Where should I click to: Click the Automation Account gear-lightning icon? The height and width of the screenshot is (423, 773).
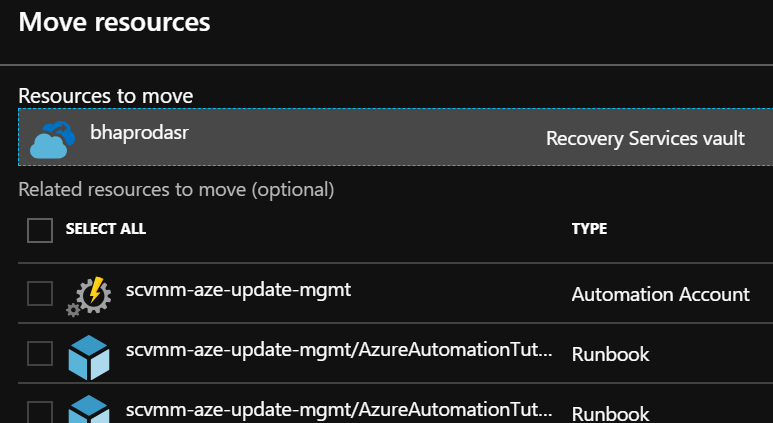[88, 296]
